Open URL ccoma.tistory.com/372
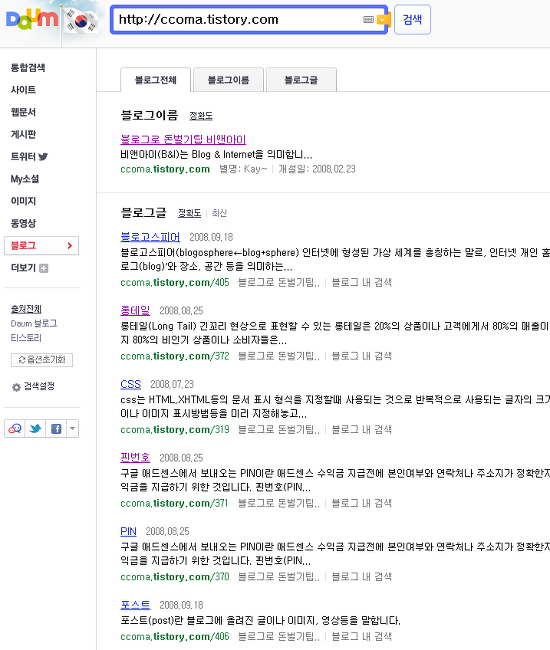The height and width of the screenshot is (650, 550). (x=174, y=356)
